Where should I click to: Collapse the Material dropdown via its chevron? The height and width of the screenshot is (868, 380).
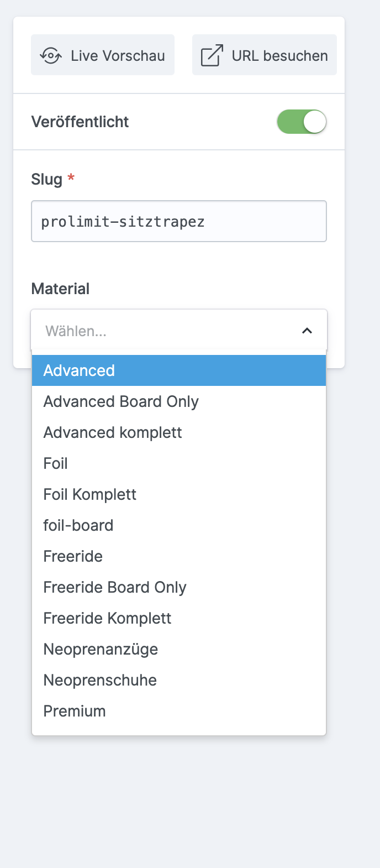(x=308, y=330)
